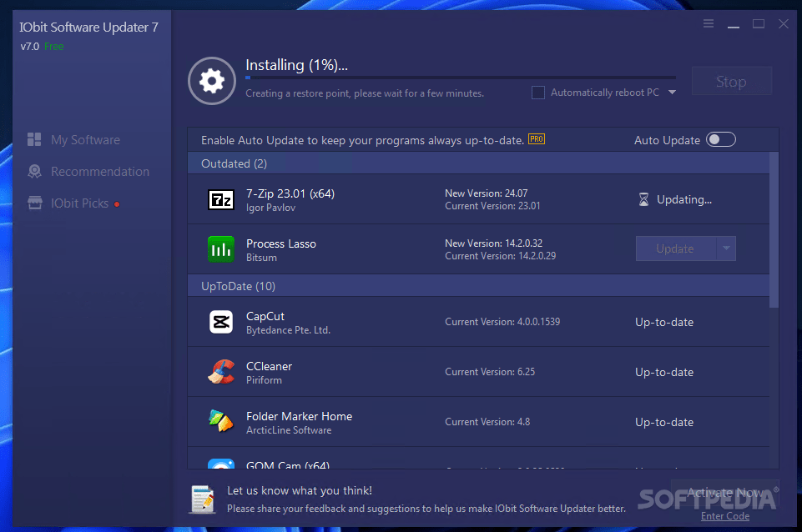Click Current Version: 23.01 text
The width and height of the screenshot is (802, 532).
click(x=492, y=205)
